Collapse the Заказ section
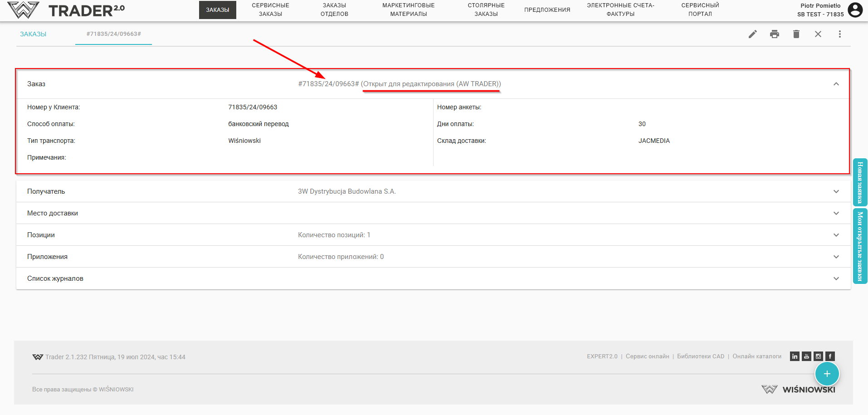868x415 pixels. coord(836,84)
